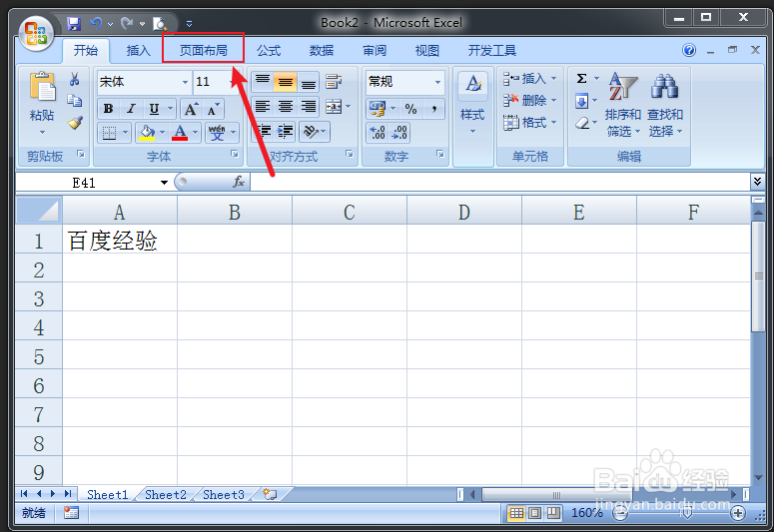Image resolution: width=774 pixels, height=532 pixels.
Task: Toggle bold formatting
Action: pyautogui.click(x=108, y=109)
